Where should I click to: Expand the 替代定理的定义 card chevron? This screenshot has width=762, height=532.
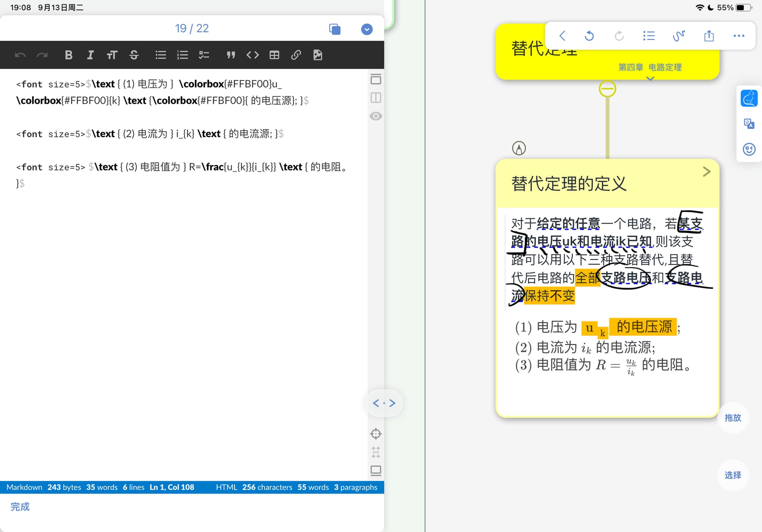(706, 171)
